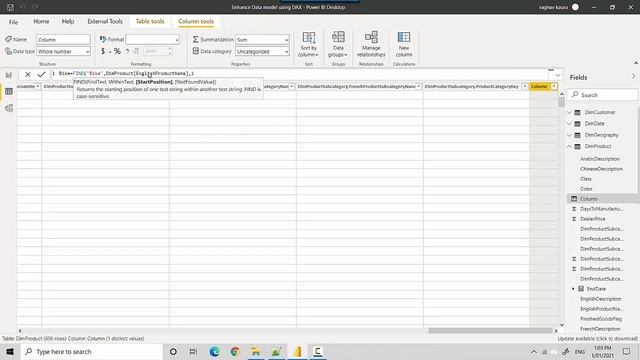The width and height of the screenshot is (640, 360).
Task: Switch to the Table tools tab
Action: (x=150, y=21)
